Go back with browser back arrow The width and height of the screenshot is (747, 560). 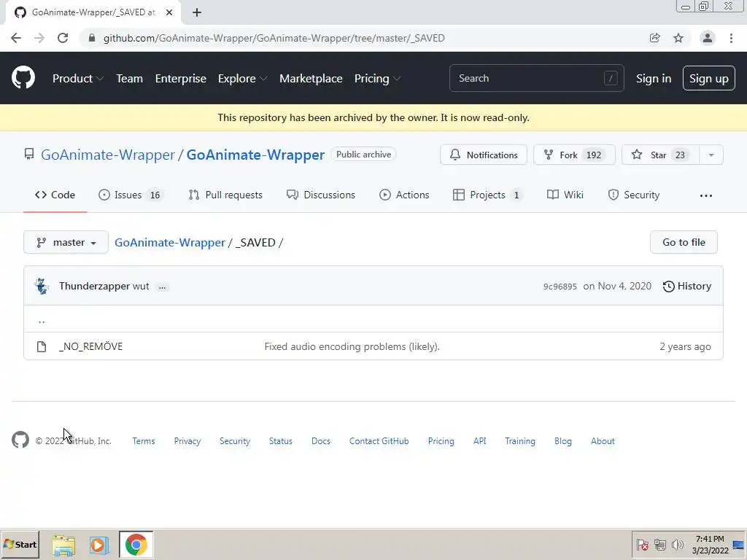click(x=16, y=38)
